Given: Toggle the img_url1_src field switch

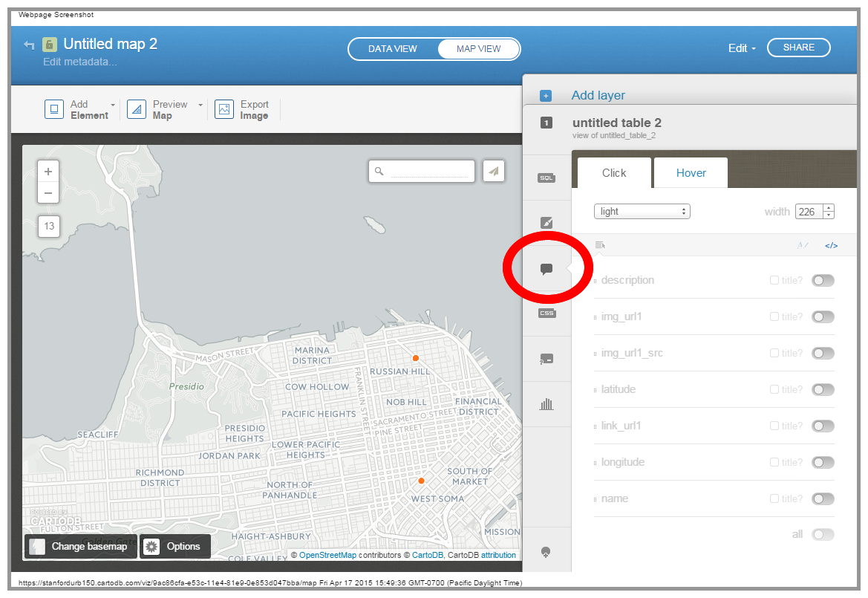Looking at the screenshot, I should 823,354.
